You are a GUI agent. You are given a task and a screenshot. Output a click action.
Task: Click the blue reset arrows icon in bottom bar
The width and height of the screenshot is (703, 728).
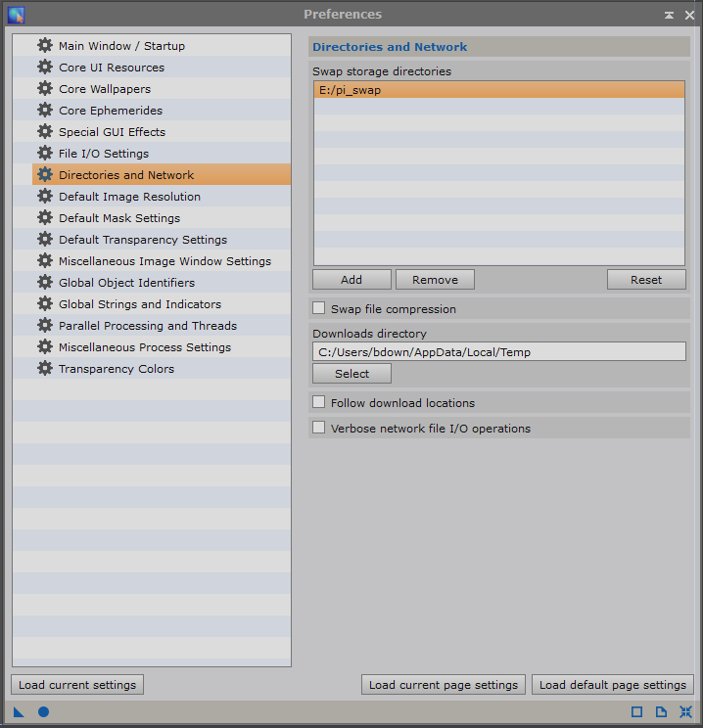(685, 711)
